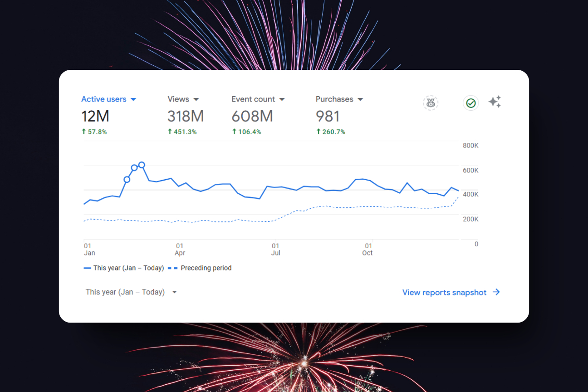
Task: Click the solid line legend icon for This year
Action: click(x=88, y=268)
